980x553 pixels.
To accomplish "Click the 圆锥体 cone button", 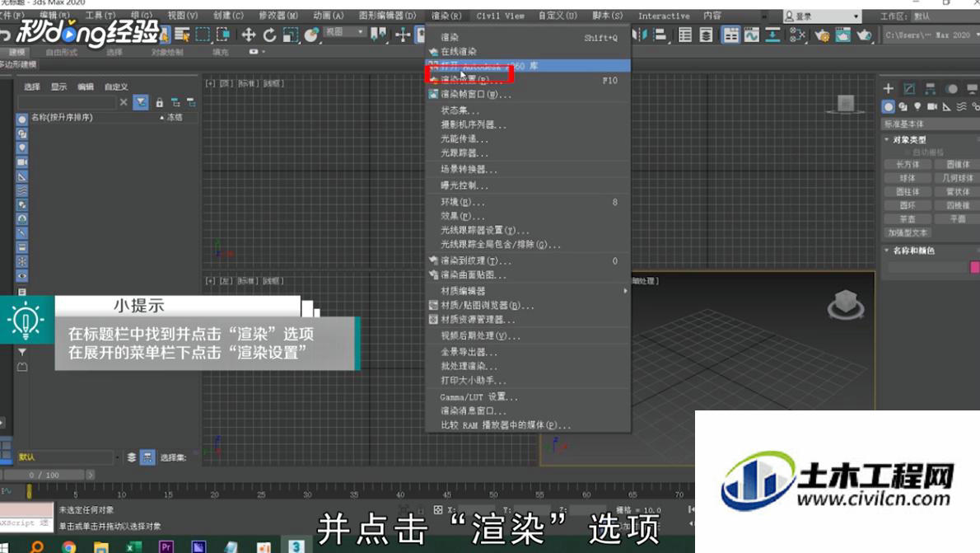I will (958, 165).
